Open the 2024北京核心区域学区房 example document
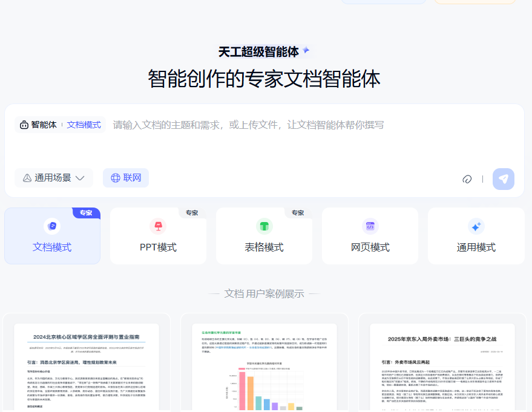The width and height of the screenshot is (532, 412). tap(87, 362)
